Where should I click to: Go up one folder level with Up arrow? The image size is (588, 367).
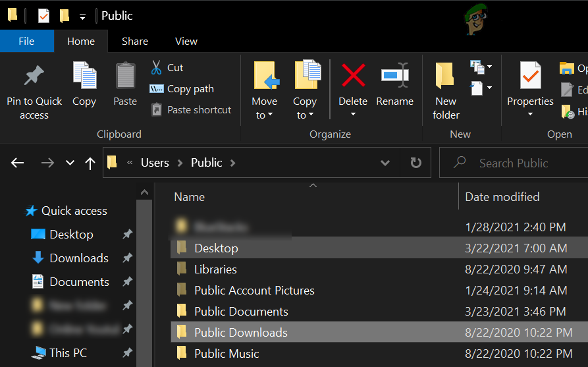pos(90,163)
